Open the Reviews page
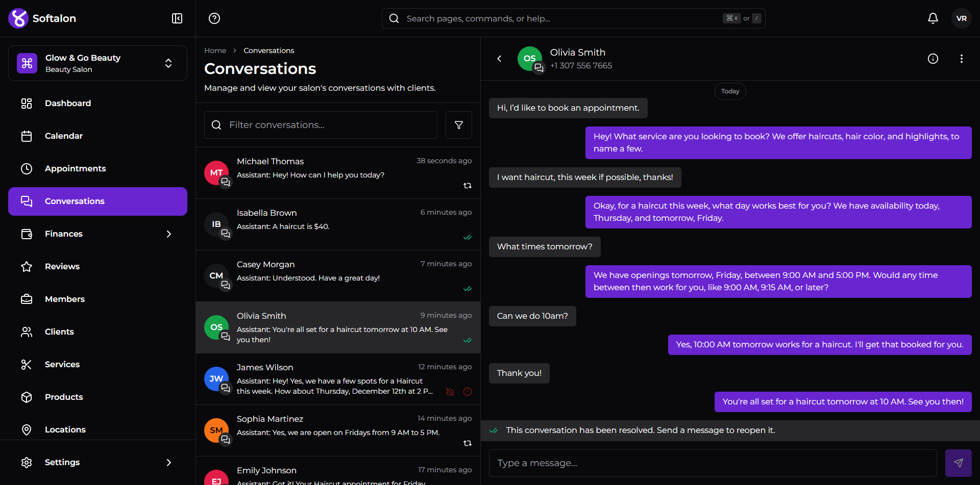 point(97,267)
